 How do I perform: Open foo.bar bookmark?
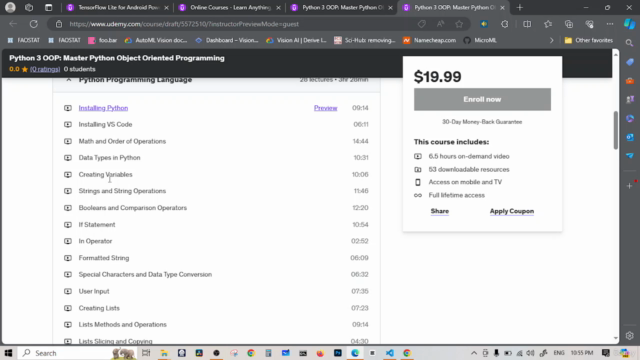103,40
